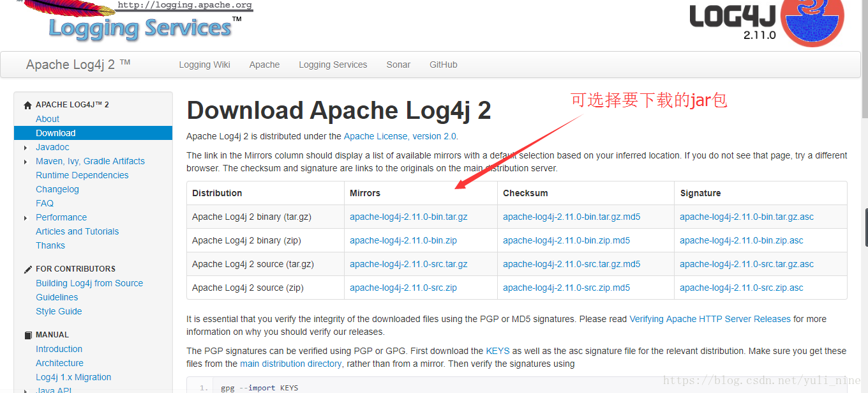Expand the Javadoc sidebar arrow
This screenshot has height=393, width=868.
26,148
